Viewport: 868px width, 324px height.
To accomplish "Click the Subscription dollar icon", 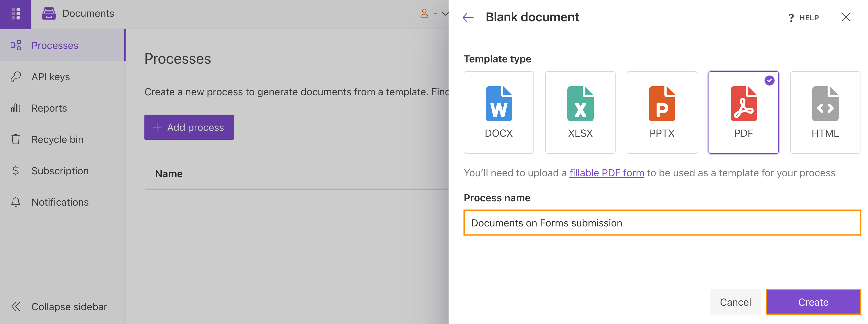I will click(x=16, y=171).
